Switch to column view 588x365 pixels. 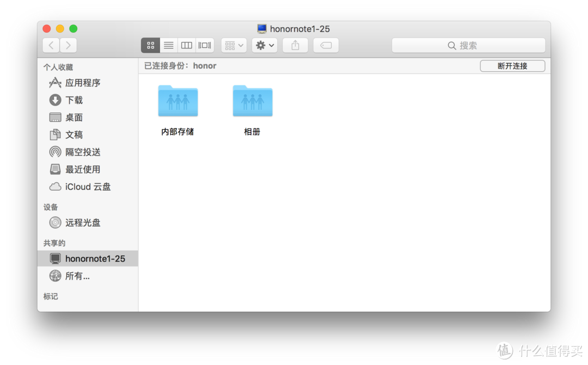tap(187, 45)
